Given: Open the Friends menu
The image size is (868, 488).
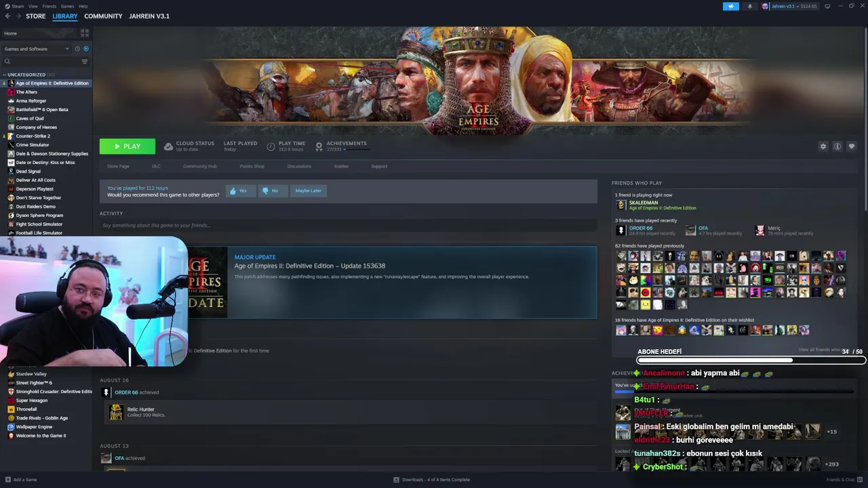Looking at the screenshot, I should click(50, 6).
